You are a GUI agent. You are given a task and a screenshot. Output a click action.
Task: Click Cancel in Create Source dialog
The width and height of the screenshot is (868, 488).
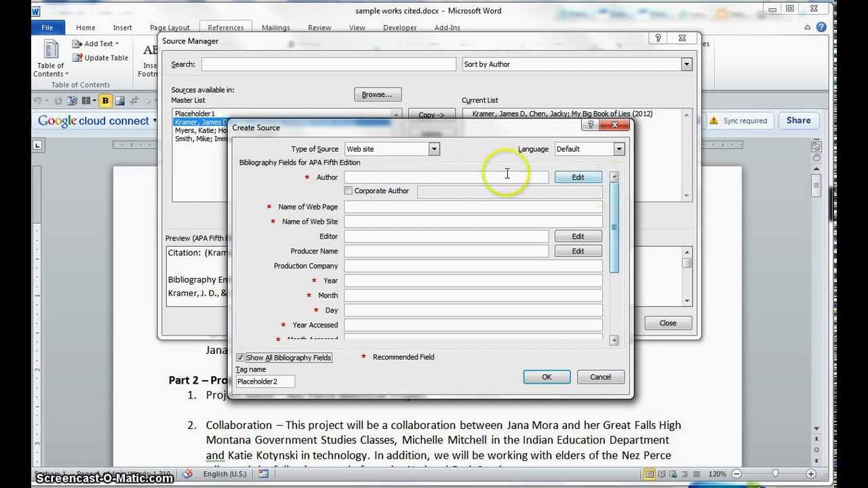[x=600, y=377]
